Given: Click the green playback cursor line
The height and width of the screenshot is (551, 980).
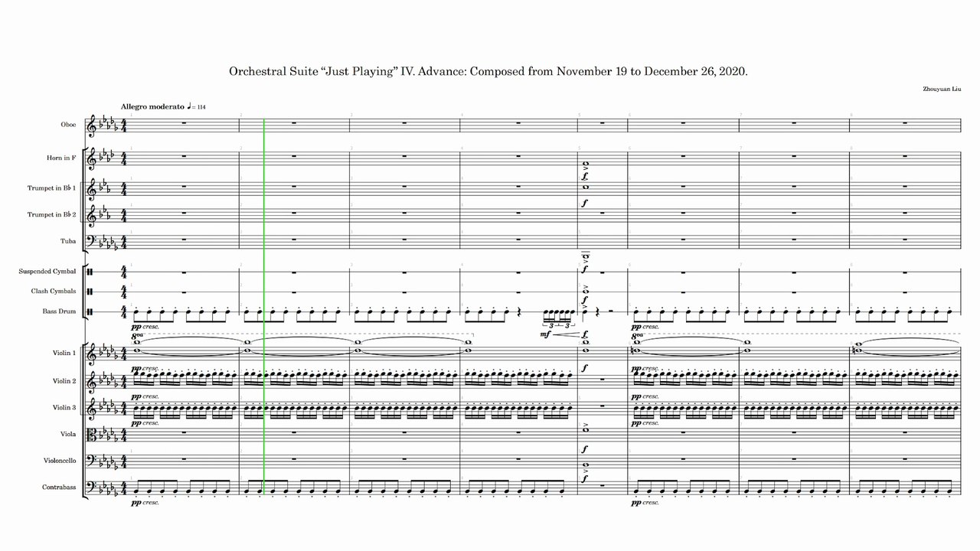Looking at the screenshot, I should pos(263,306).
